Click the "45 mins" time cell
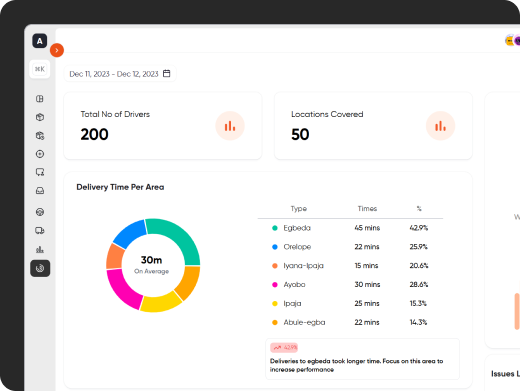 click(367, 228)
